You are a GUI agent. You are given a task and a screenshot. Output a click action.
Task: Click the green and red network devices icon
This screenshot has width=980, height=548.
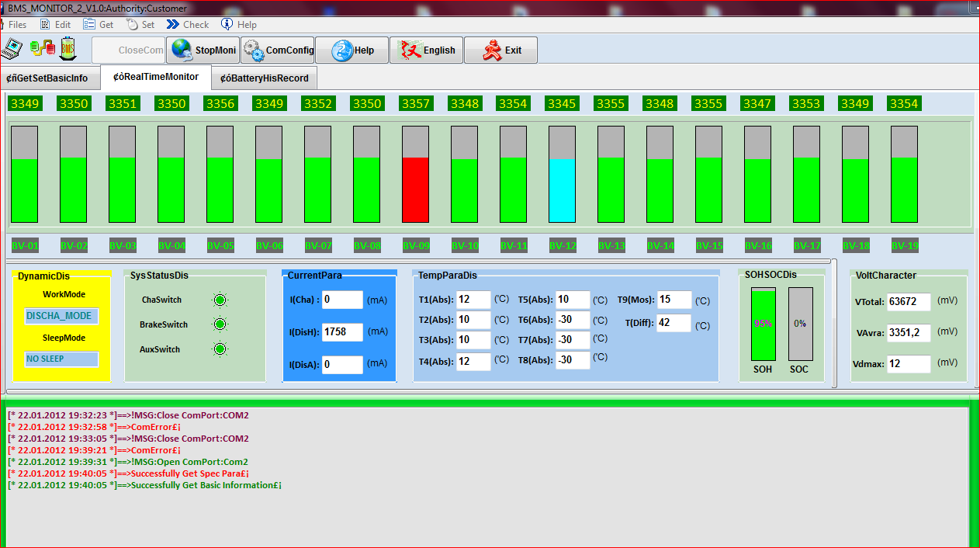42,49
